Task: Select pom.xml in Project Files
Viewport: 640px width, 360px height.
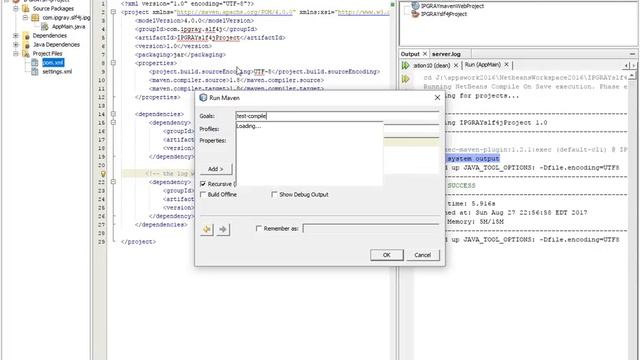Action: [53, 62]
